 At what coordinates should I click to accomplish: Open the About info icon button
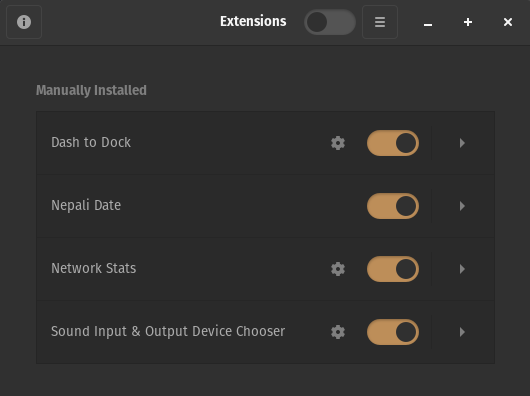[24, 22]
